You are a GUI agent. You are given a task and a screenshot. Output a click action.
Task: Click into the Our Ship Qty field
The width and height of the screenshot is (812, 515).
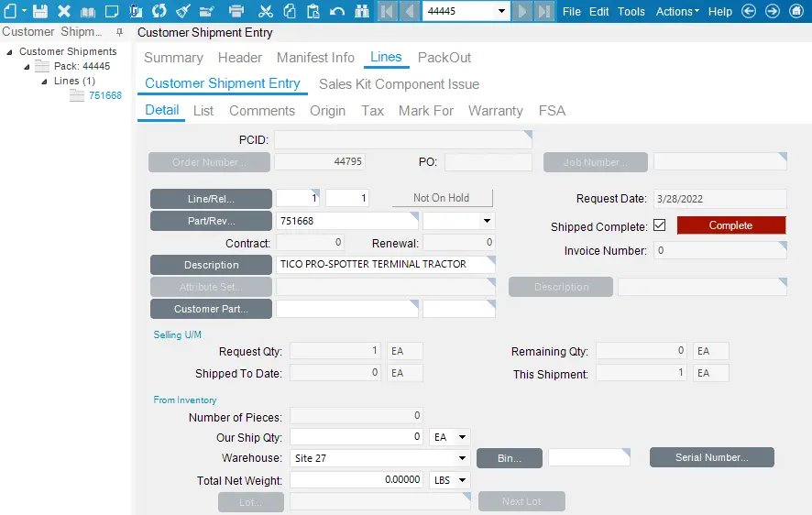click(x=357, y=437)
